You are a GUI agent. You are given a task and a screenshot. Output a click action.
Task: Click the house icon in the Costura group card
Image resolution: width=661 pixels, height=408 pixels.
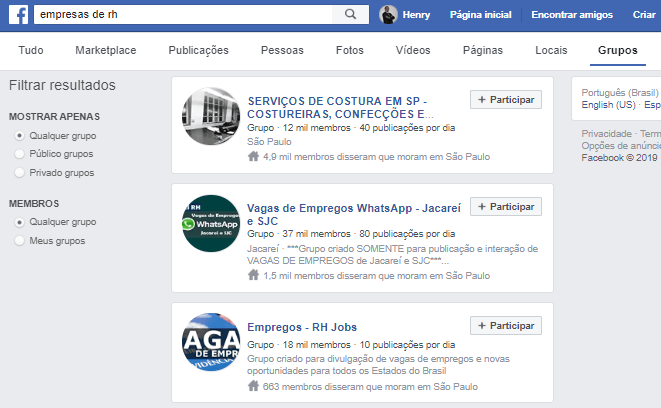pos(253,157)
